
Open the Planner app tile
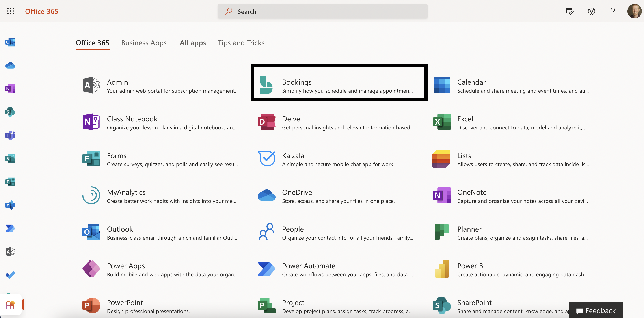click(511, 232)
